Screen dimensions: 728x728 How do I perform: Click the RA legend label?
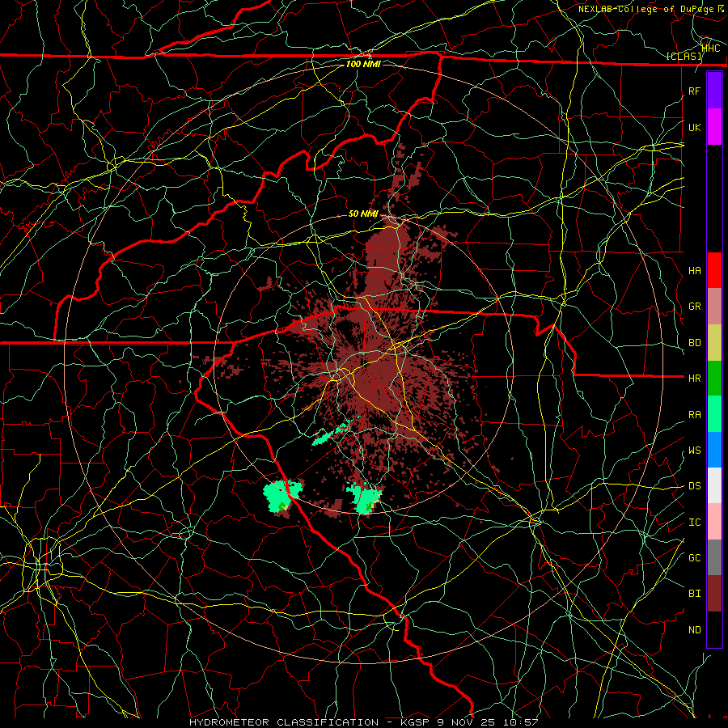[x=695, y=415]
